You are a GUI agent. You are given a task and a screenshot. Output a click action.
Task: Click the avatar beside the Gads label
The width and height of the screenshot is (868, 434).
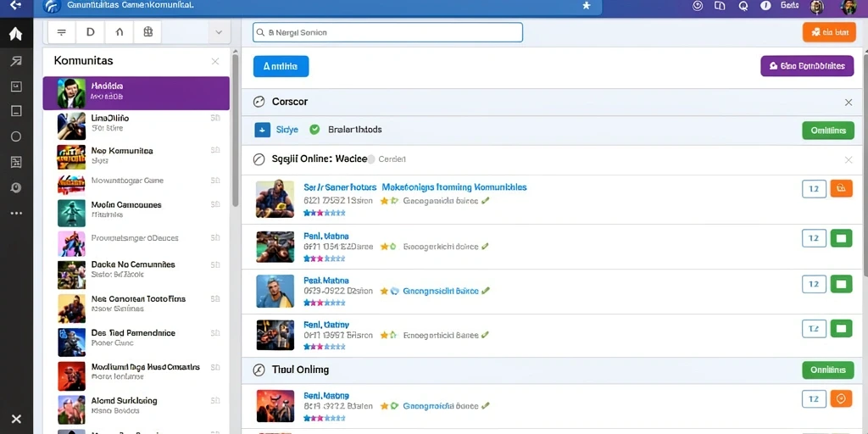817,7
